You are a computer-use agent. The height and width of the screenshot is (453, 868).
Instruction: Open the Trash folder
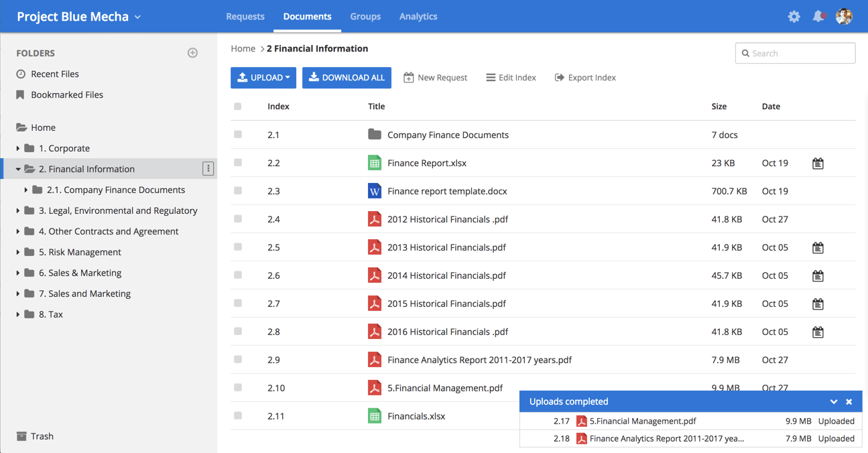[x=42, y=436]
